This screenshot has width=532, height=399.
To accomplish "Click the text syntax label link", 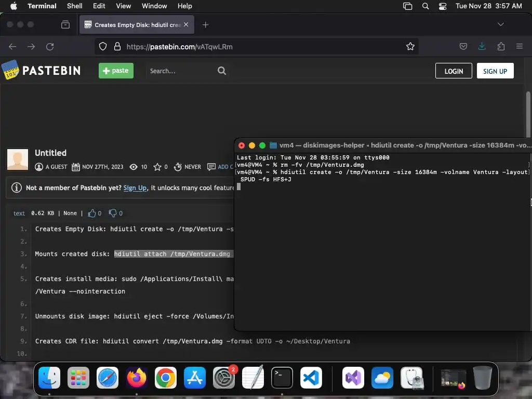I will click(x=19, y=214).
